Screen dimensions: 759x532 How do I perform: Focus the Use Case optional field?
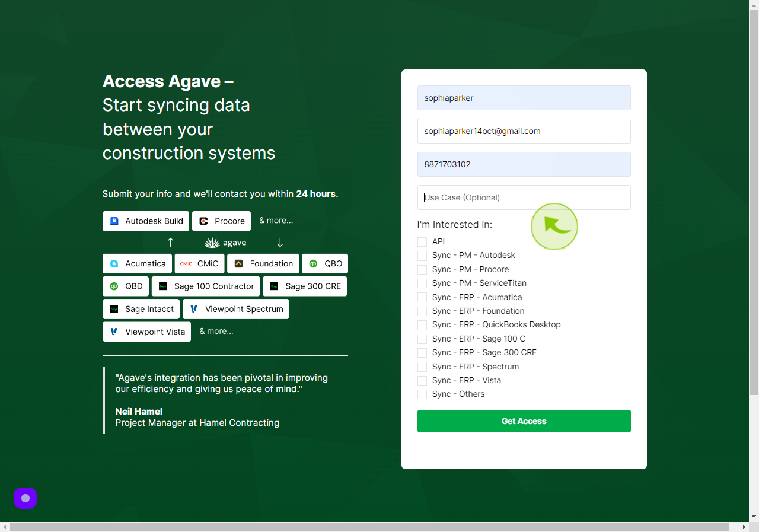524,197
